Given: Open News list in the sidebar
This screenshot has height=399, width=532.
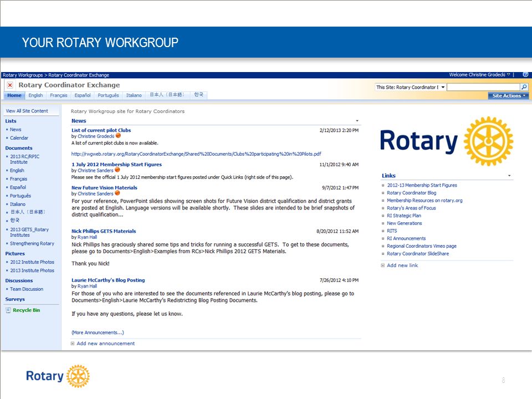Looking at the screenshot, I should click(16, 130).
